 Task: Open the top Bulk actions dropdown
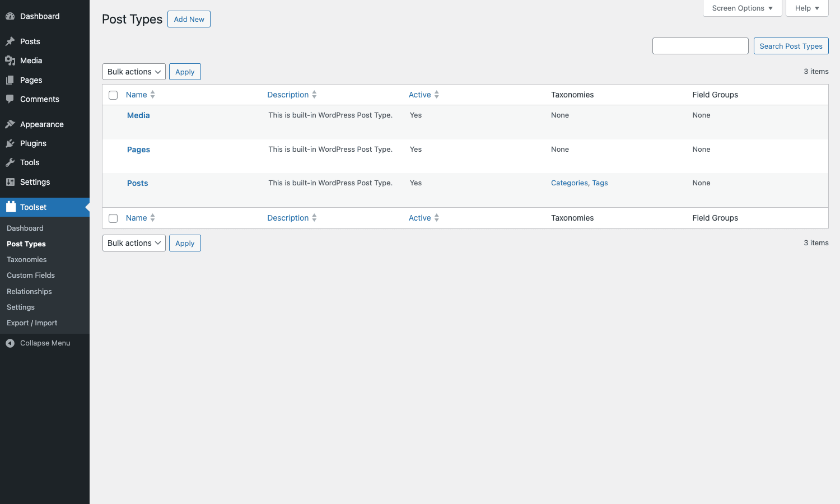134,72
